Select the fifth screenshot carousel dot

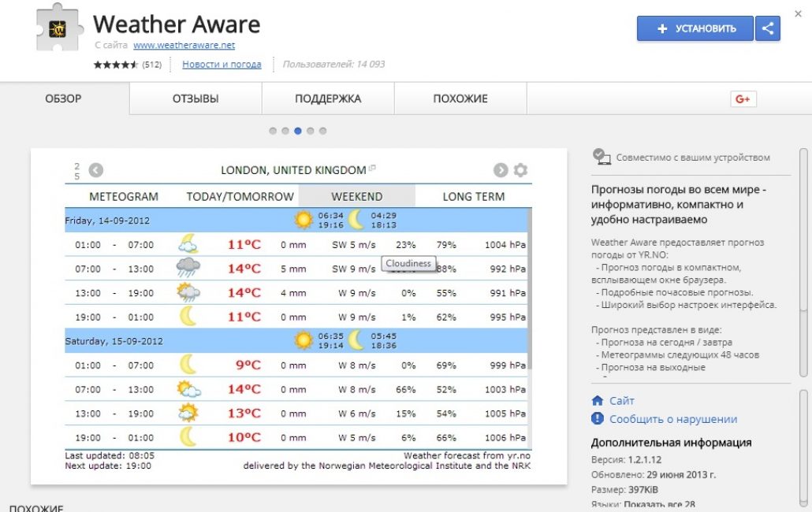322,131
